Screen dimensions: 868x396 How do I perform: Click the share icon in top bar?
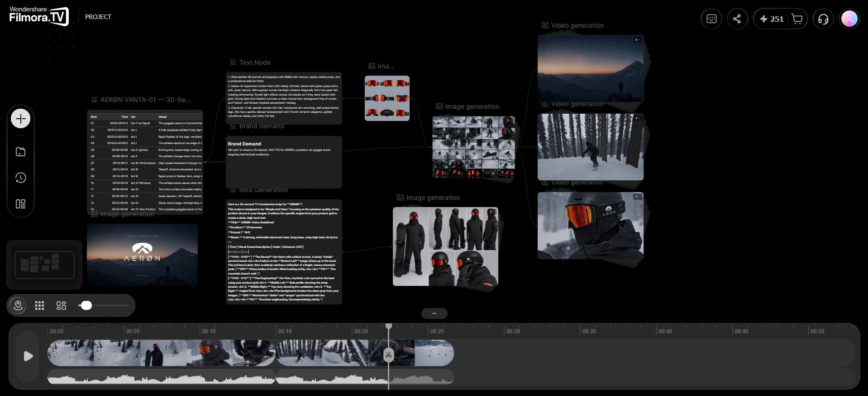[737, 19]
